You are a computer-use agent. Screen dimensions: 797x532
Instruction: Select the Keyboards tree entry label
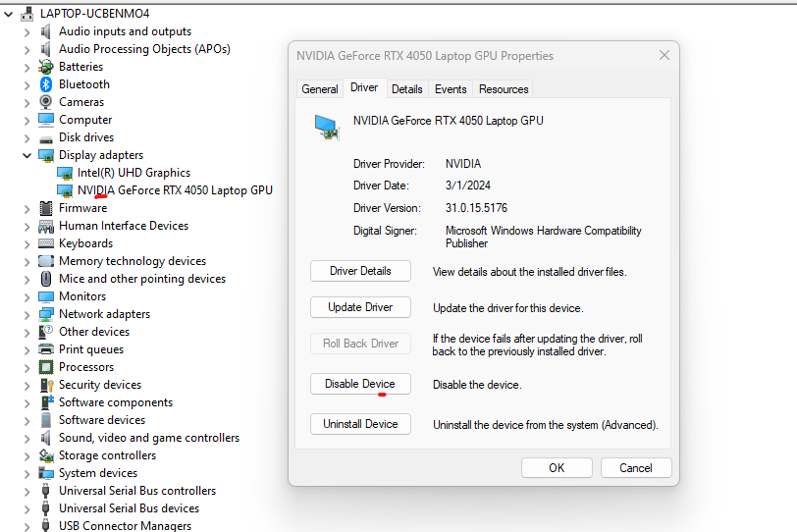pos(86,243)
